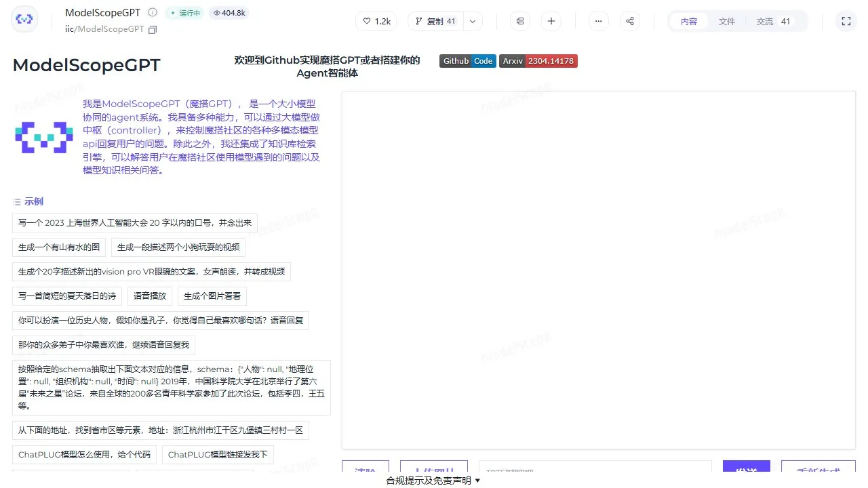Viewport: 868px width, 488px height.
Task: Switch to the 文件 tab
Action: (x=727, y=21)
